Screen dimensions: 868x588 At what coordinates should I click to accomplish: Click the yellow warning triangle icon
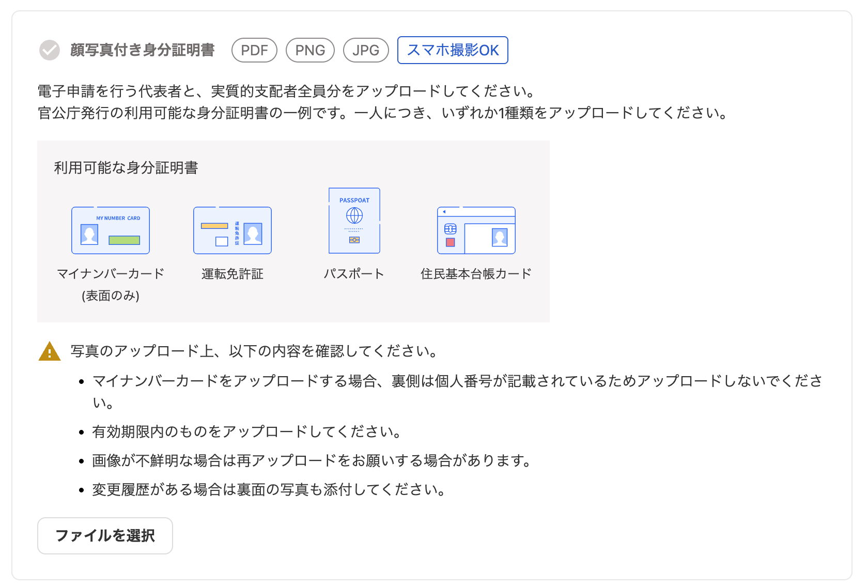[x=50, y=351]
